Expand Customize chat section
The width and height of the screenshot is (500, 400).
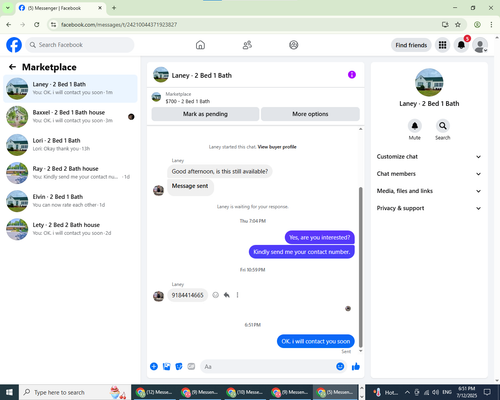tap(429, 157)
